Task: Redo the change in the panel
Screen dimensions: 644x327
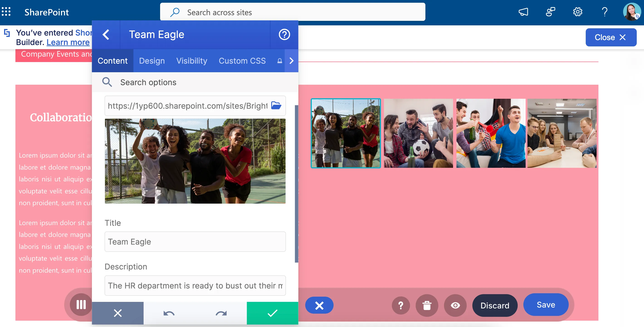Action: click(221, 313)
